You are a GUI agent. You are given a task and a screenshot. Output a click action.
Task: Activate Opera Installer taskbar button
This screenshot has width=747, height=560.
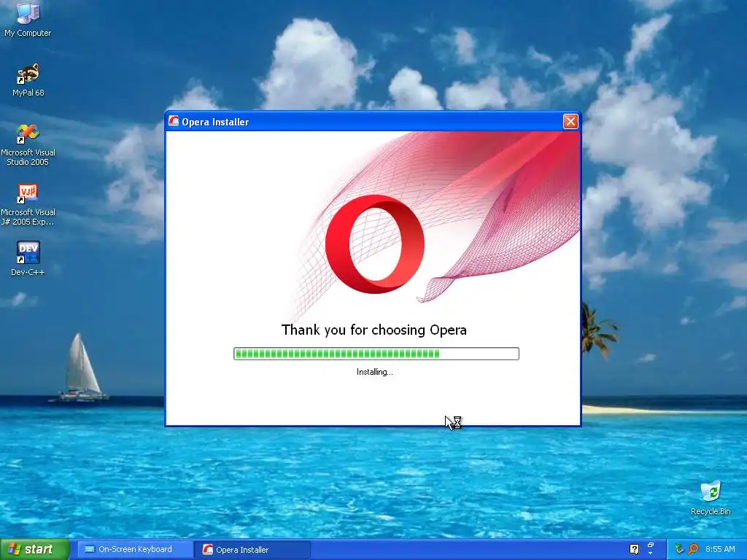click(x=252, y=550)
